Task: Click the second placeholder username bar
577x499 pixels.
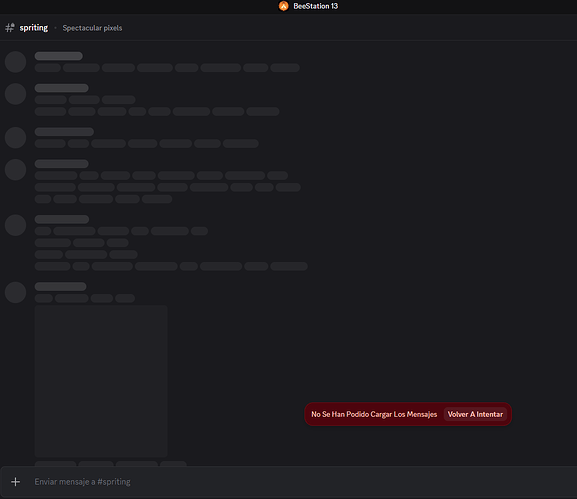Action: tap(61, 88)
